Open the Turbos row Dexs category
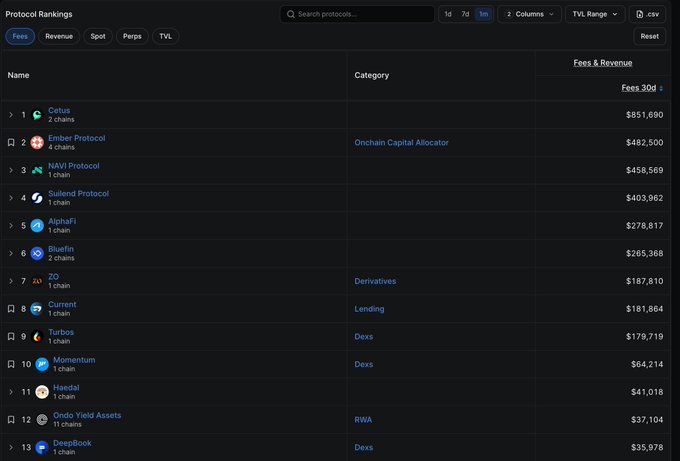The image size is (680, 461). pos(363,337)
